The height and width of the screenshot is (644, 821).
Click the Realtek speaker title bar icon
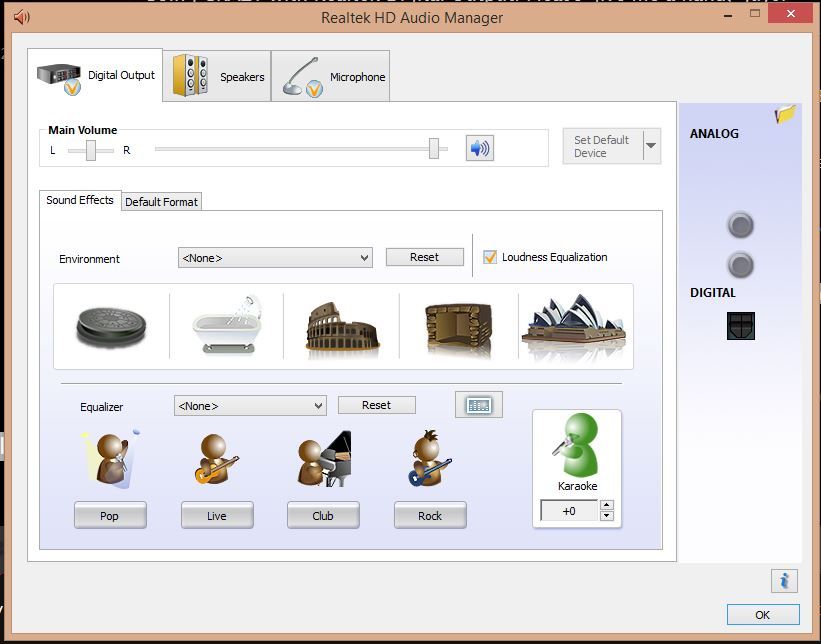coord(21,17)
